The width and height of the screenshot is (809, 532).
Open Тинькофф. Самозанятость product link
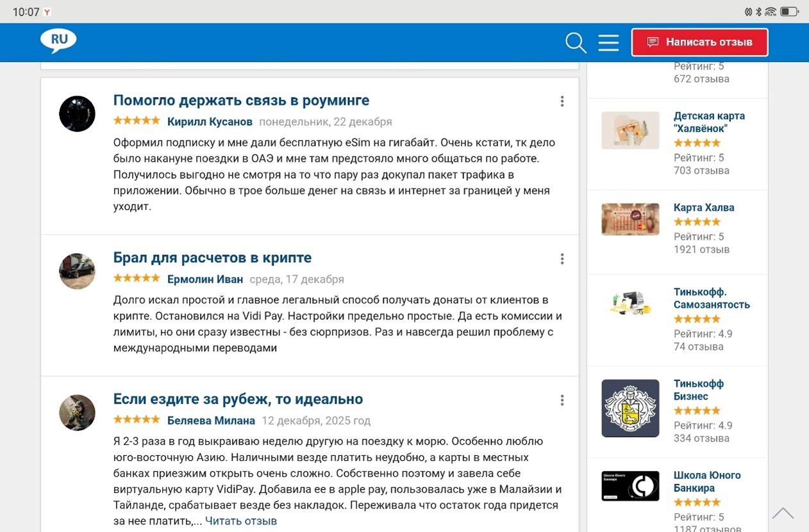click(x=712, y=298)
